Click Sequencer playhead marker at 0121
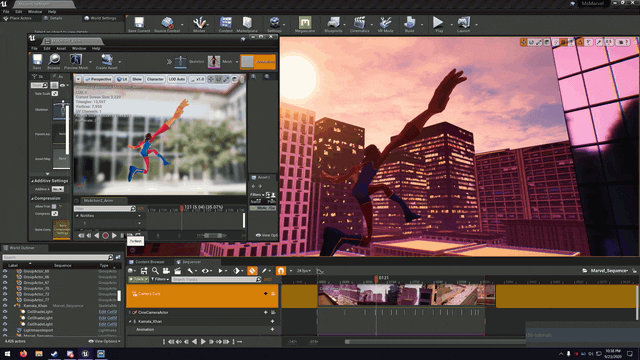 pos(376,278)
